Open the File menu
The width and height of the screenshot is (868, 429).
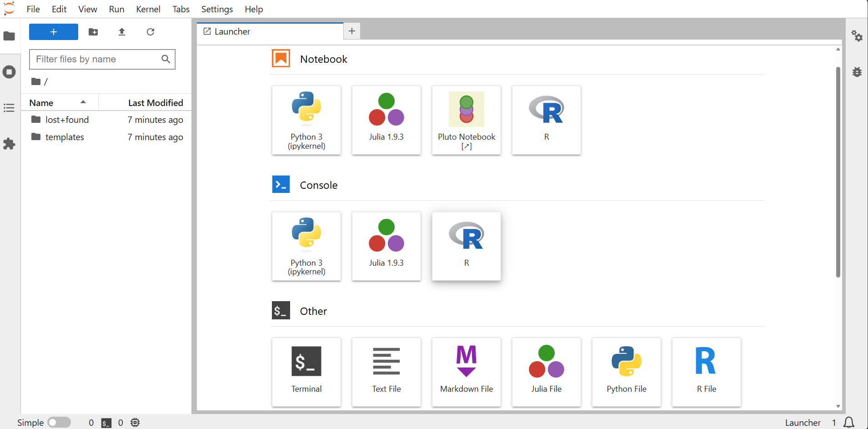[33, 9]
